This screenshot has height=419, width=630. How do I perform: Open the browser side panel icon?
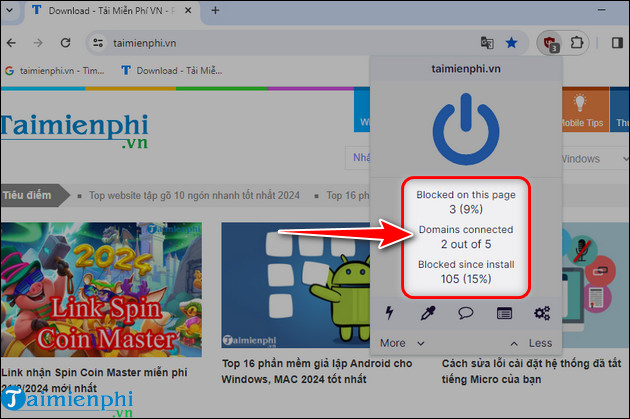(617, 43)
